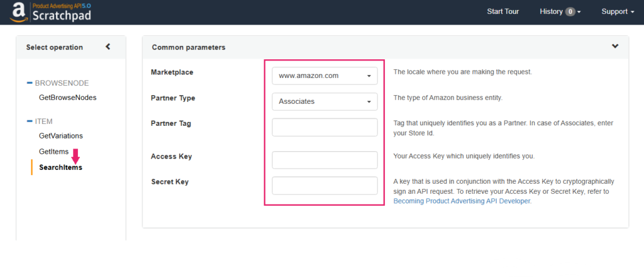This screenshot has height=277, width=644.
Task: Open the History dropdown menu
Action: [560, 12]
